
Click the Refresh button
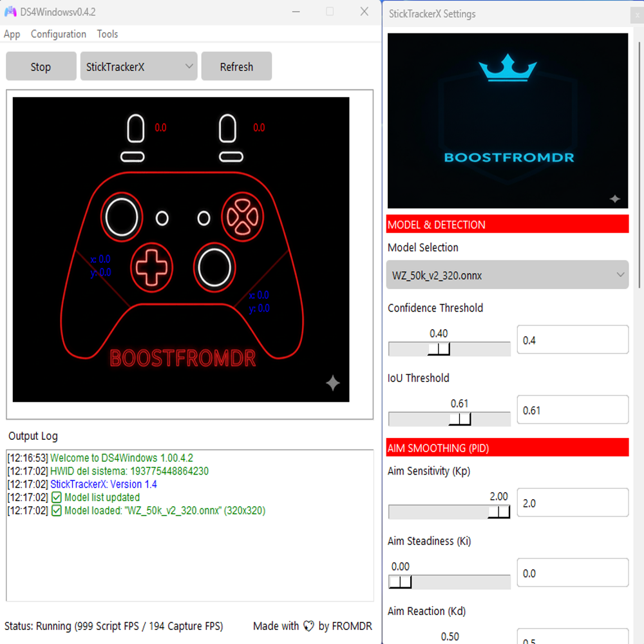236,66
